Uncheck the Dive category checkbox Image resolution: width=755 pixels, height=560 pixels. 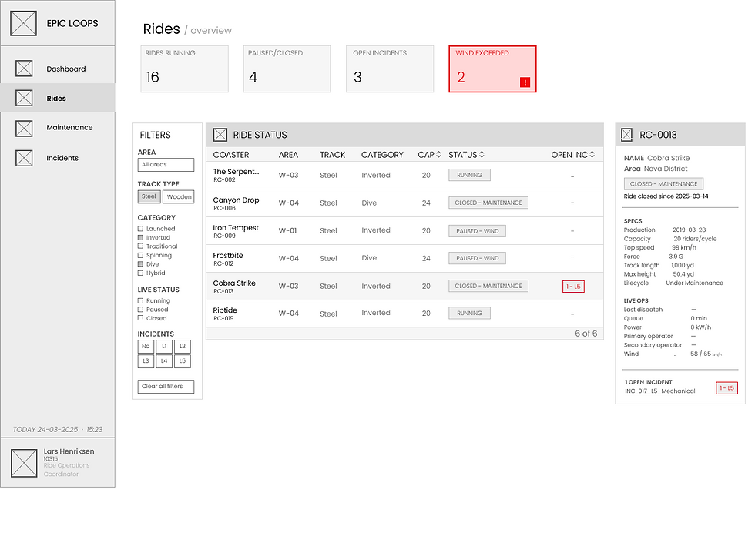[140, 264]
